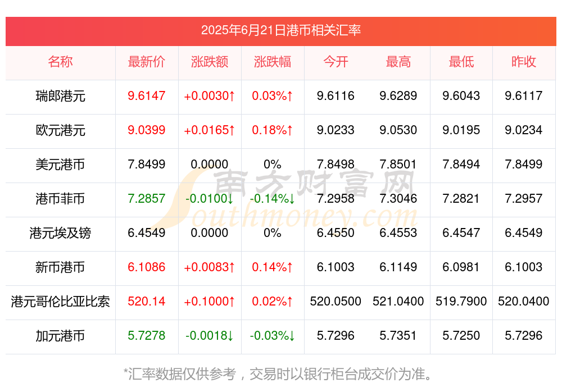Select the opening value 6.4550
562x392 pixels.
click(336, 233)
